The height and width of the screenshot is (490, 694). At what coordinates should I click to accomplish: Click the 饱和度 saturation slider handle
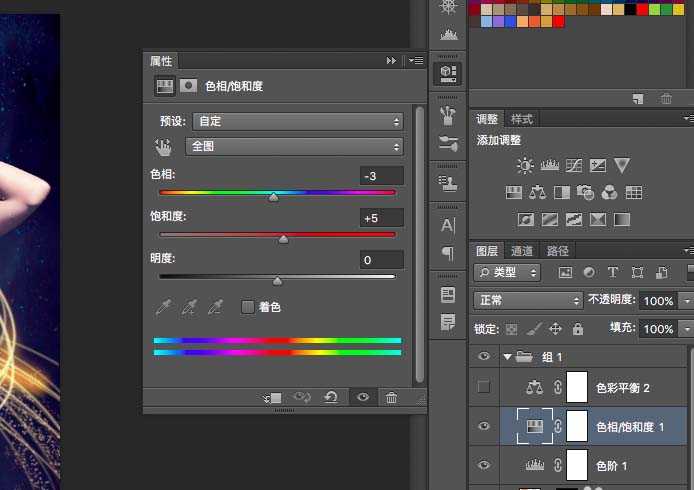point(283,239)
